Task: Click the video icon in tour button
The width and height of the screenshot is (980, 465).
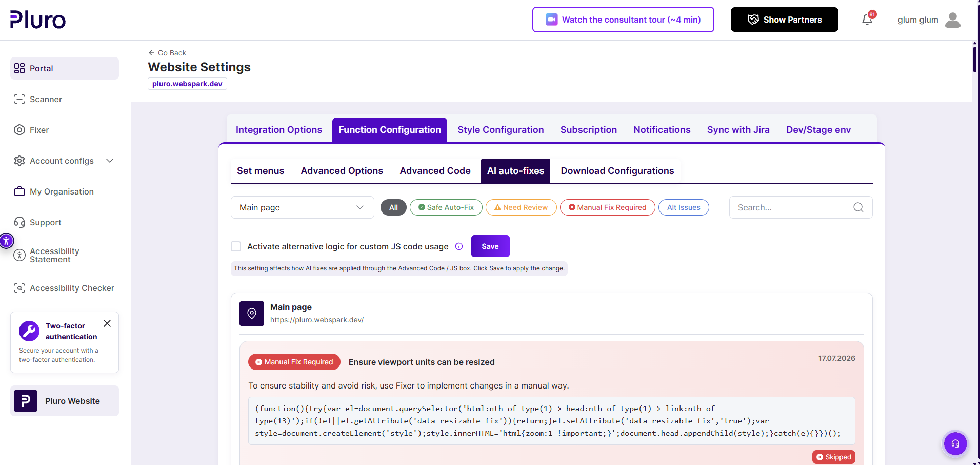Action: [551, 20]
